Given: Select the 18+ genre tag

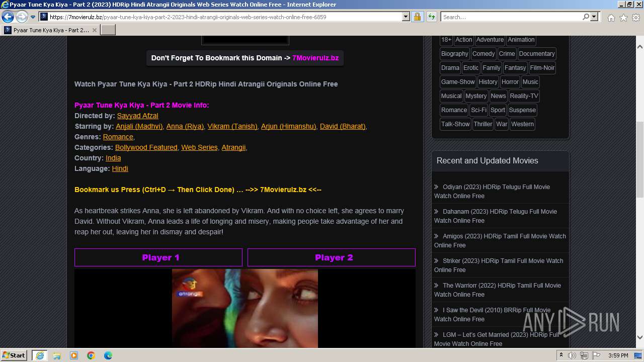Looking at the screenshot, I should point(446,40).
